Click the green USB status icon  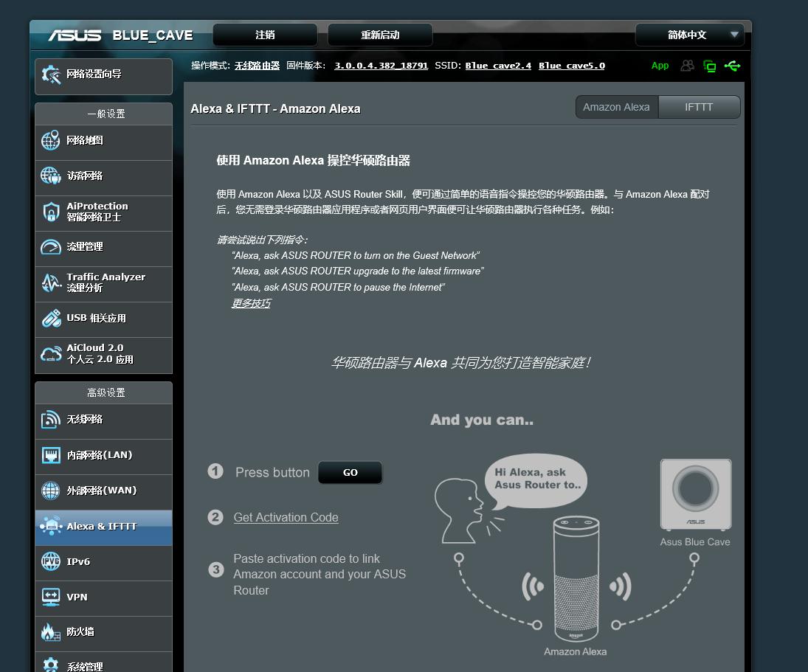pos(732,66)
